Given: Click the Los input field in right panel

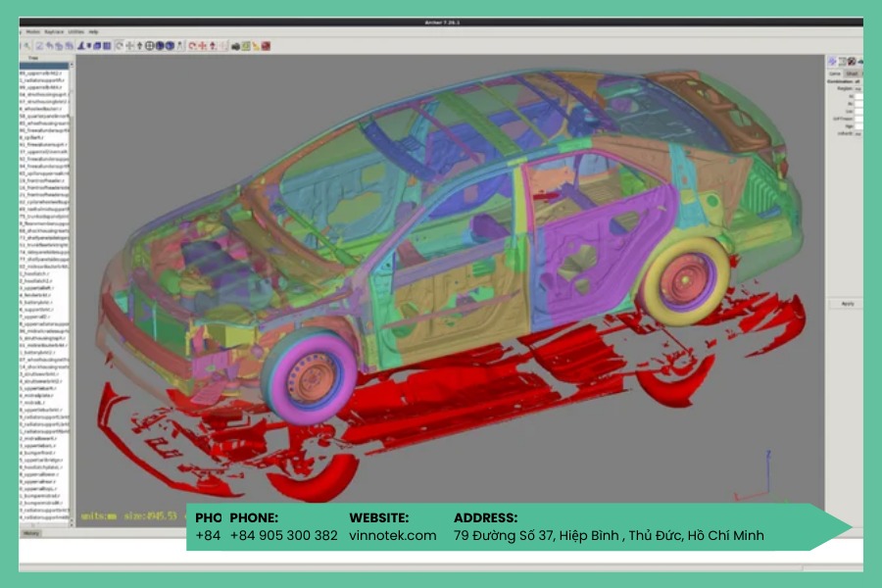Looking at the screenshot, I should 858,112.
